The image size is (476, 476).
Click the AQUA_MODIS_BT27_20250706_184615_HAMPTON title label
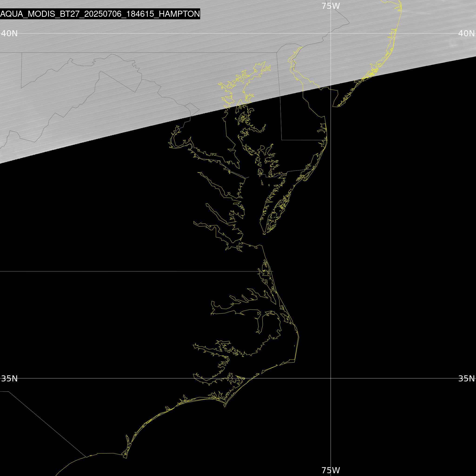coord(100,14)
